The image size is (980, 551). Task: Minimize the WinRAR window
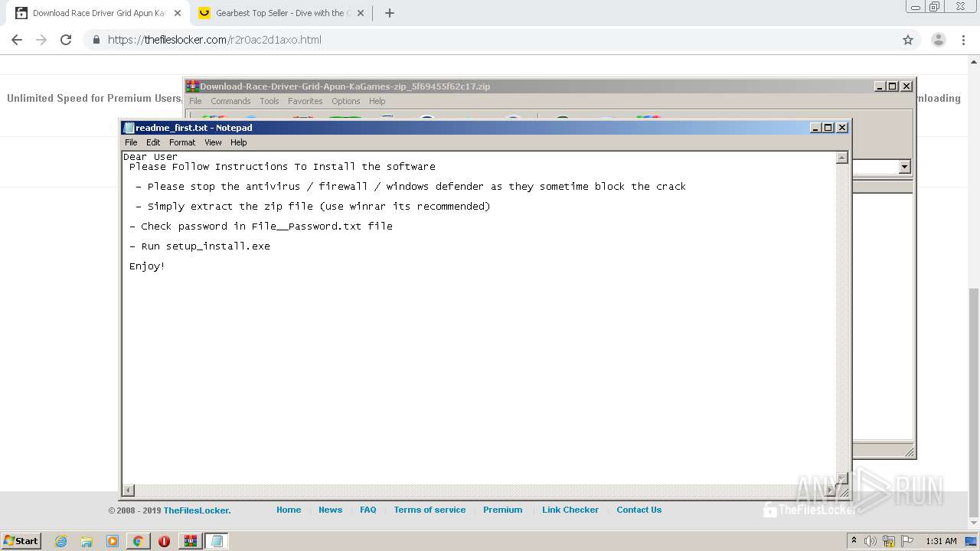[880, 86]
